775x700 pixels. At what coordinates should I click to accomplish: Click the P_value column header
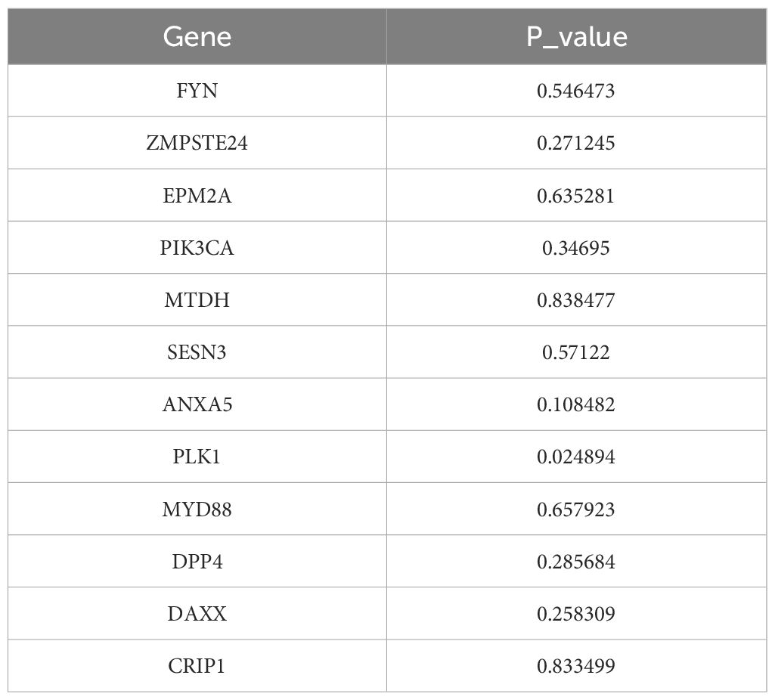coord(576,37)
